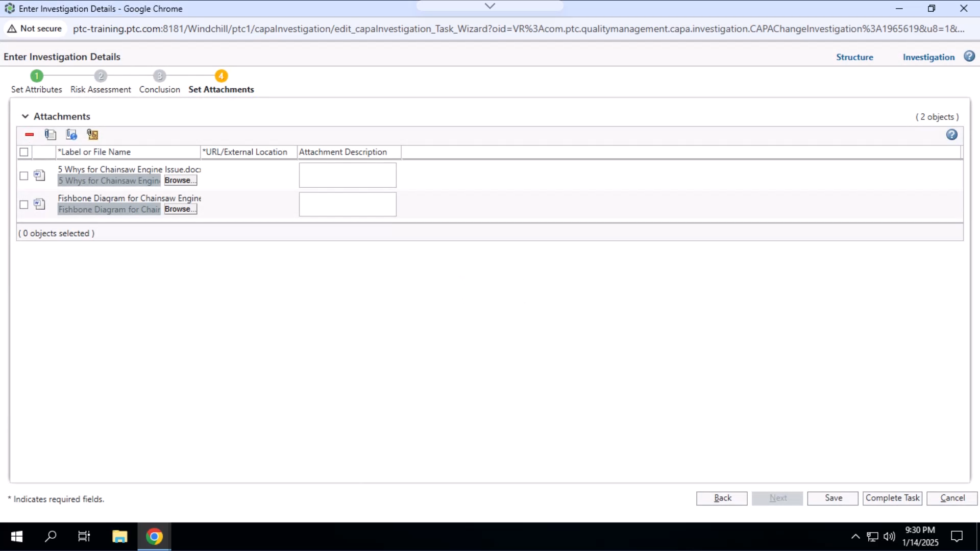This screenshot has height=551, width=980.
Task: Check the Fishbone Diagram row checkbox
Action: click(x=24, y=204)
